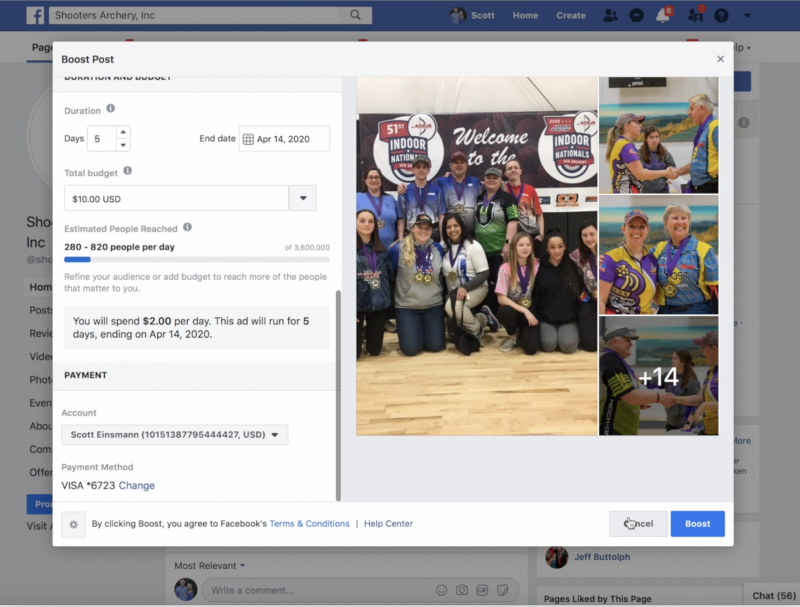
Task: Click the Total budget info icon
Action: (x=128, y=171)
